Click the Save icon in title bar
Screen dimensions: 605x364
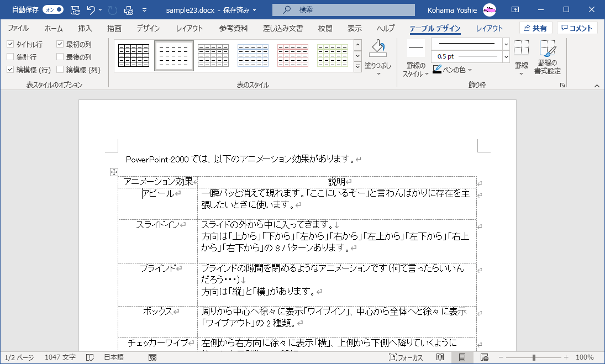click(x=75, y=10)
